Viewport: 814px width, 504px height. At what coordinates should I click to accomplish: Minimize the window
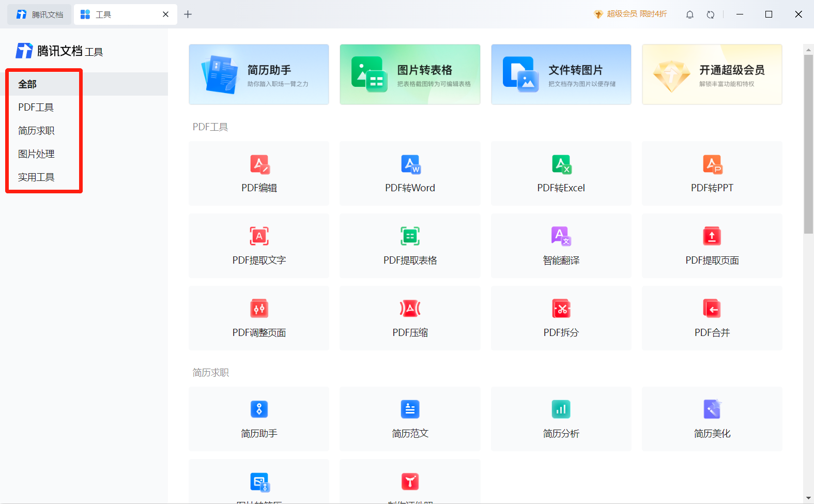point(740,14)
